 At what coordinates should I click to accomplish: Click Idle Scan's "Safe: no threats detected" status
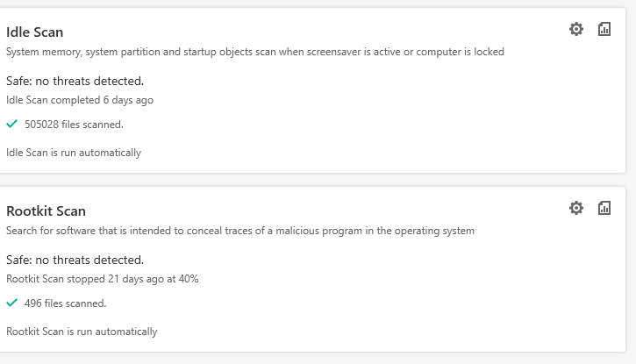(x=75, y=82)
